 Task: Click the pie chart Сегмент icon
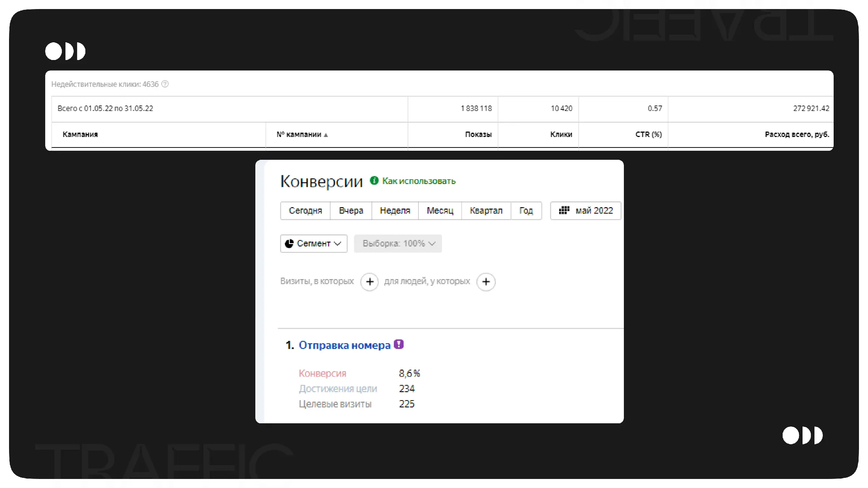coord(289,244)
